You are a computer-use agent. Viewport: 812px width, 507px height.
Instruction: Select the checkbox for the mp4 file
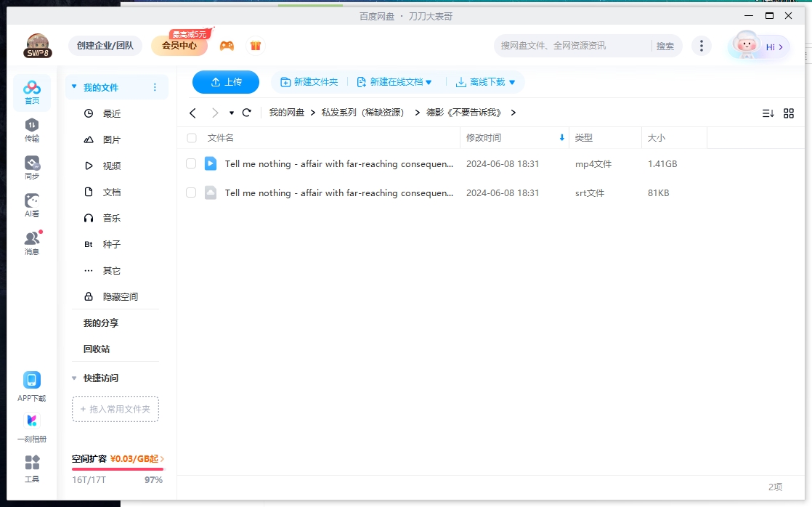pos(191,163)
